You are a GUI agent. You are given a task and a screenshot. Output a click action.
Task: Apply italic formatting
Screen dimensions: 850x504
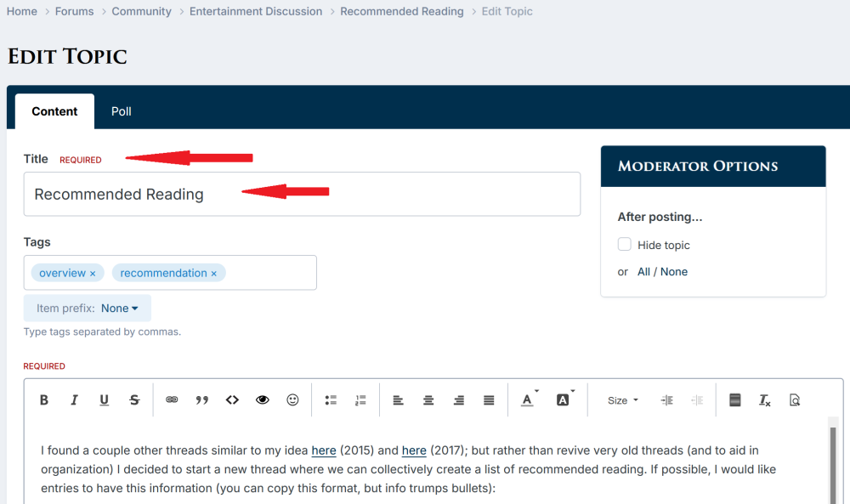pos(74,400)
